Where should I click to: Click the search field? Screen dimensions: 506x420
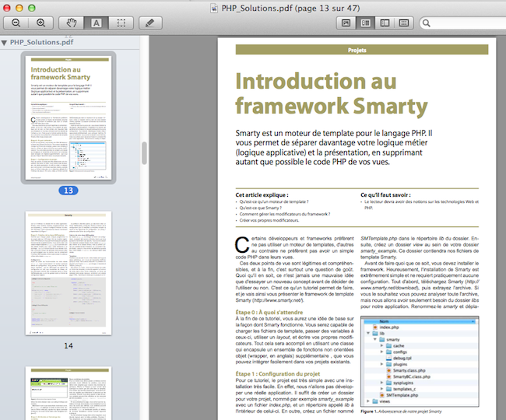point(463,23)
